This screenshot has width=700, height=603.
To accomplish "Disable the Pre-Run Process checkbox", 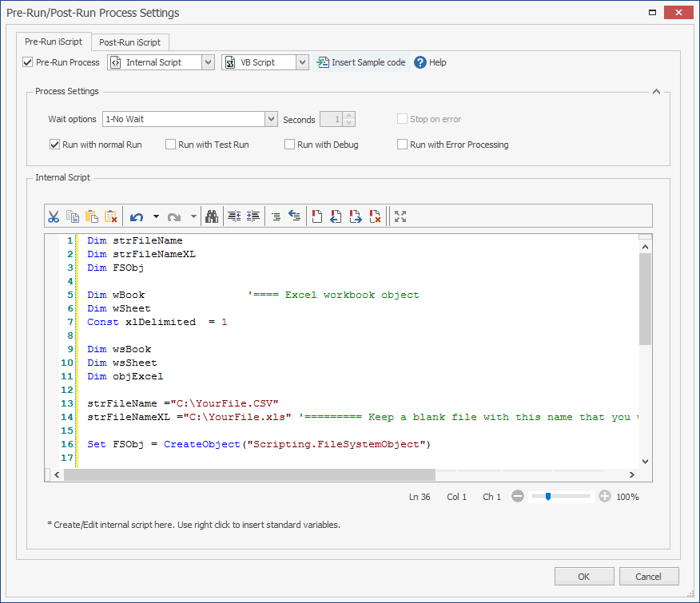I will click(26, 61).
